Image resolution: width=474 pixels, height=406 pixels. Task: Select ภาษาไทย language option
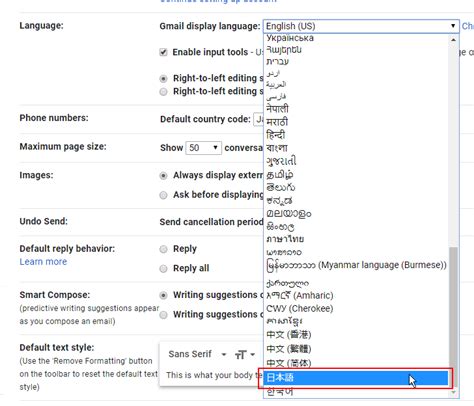356,239
